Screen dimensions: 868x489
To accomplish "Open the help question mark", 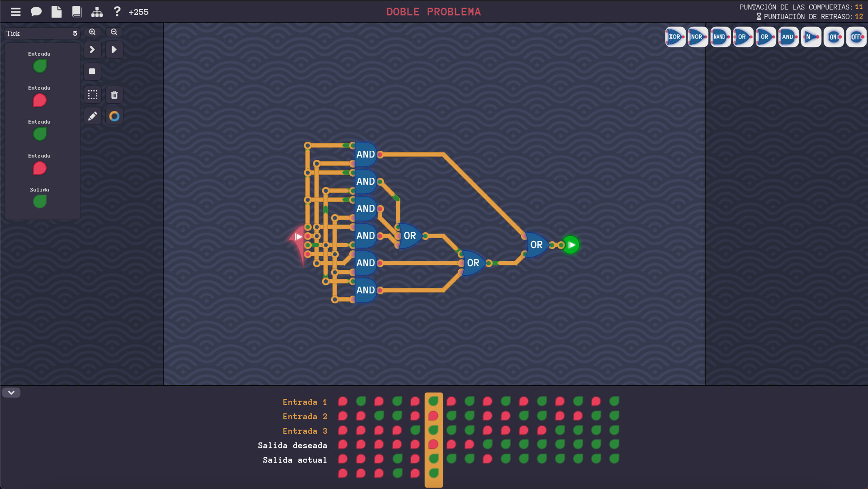I will [x=117, y=11].
